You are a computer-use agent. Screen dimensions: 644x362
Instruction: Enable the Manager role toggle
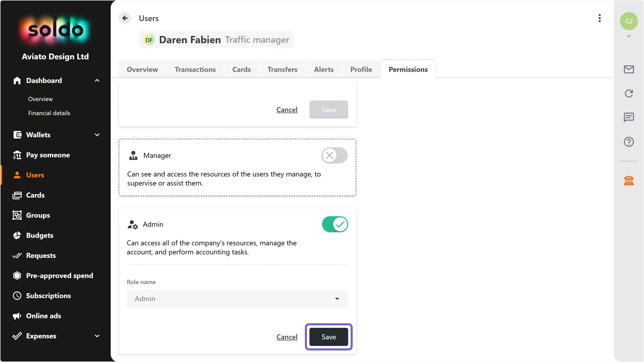click(x=334, y=155)
